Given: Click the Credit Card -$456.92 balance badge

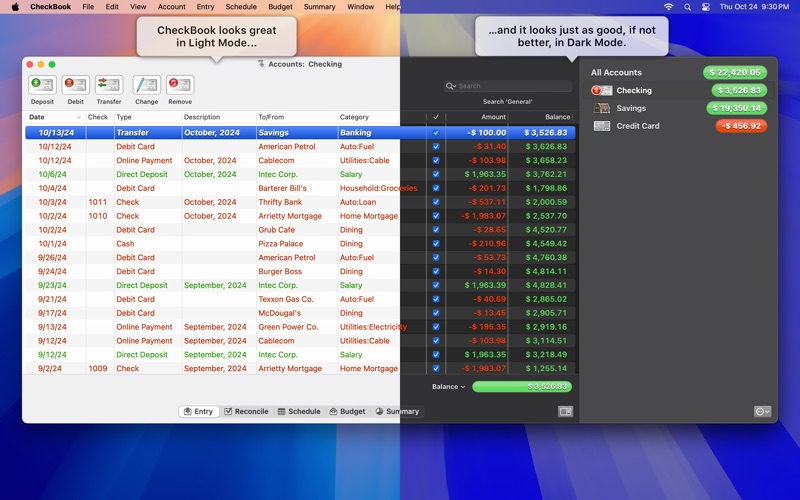Looking at the screenshot, I should click(741, 126).
